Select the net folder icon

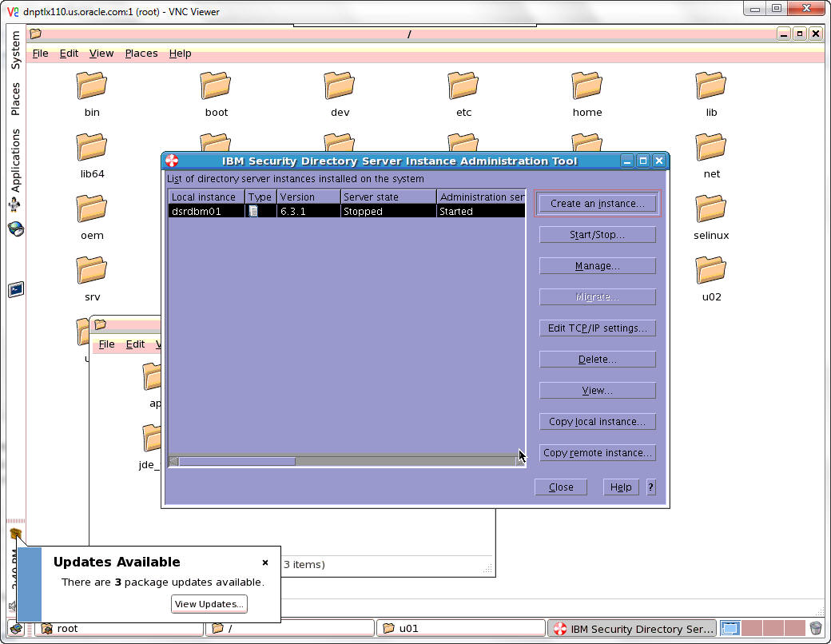[711, 147]
